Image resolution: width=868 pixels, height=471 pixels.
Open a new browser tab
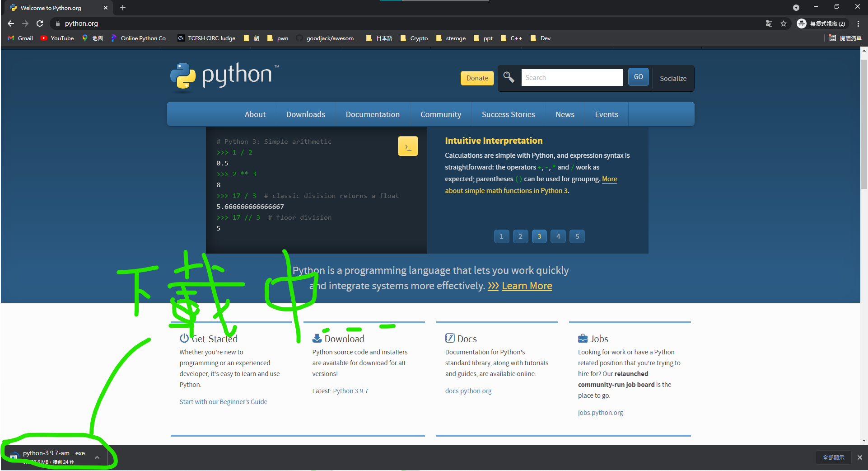pos(123,8)
